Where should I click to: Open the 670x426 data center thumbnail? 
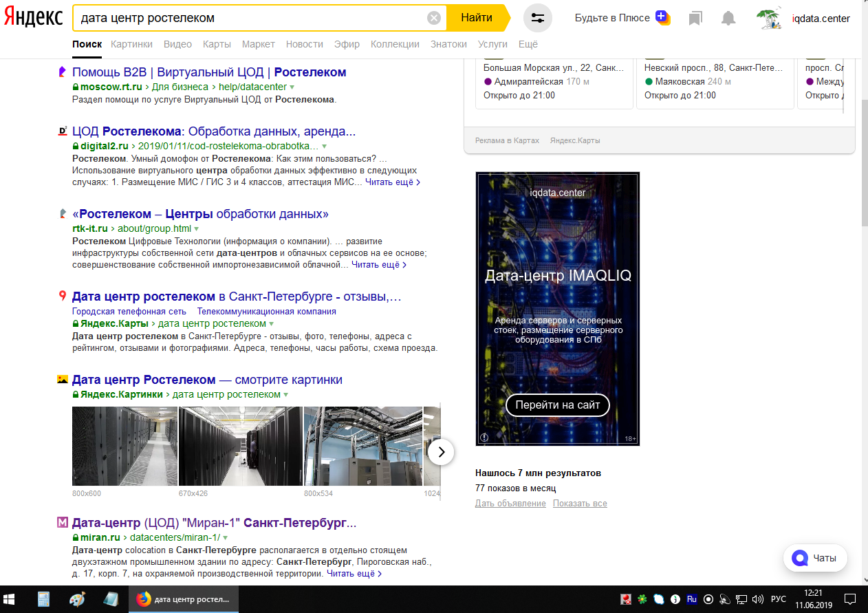[x=241, y=446]
